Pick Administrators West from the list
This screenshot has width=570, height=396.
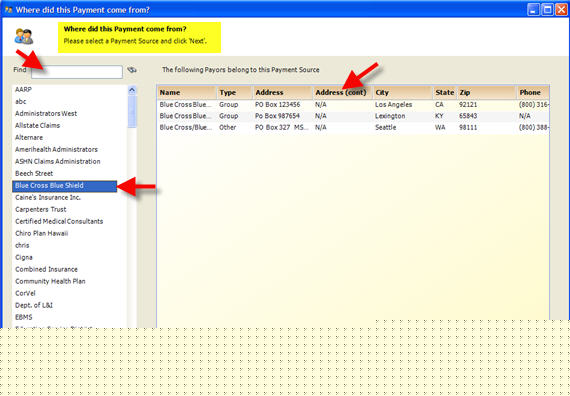click(46, 113)
